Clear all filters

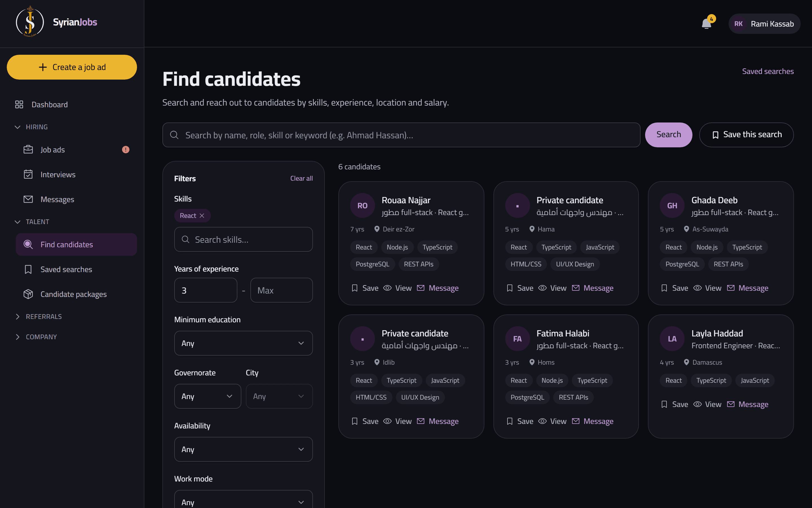click(301, 178)
